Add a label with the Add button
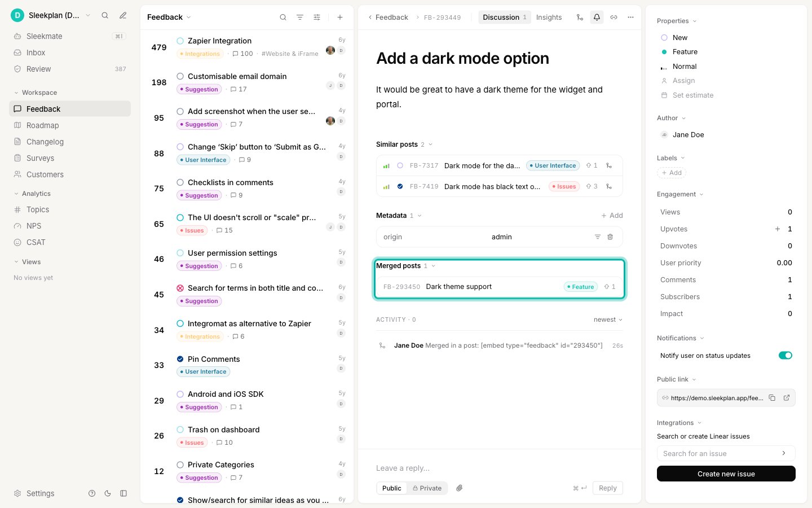The height and width of the screenshot is (508, 812). [x=672, y=173]
